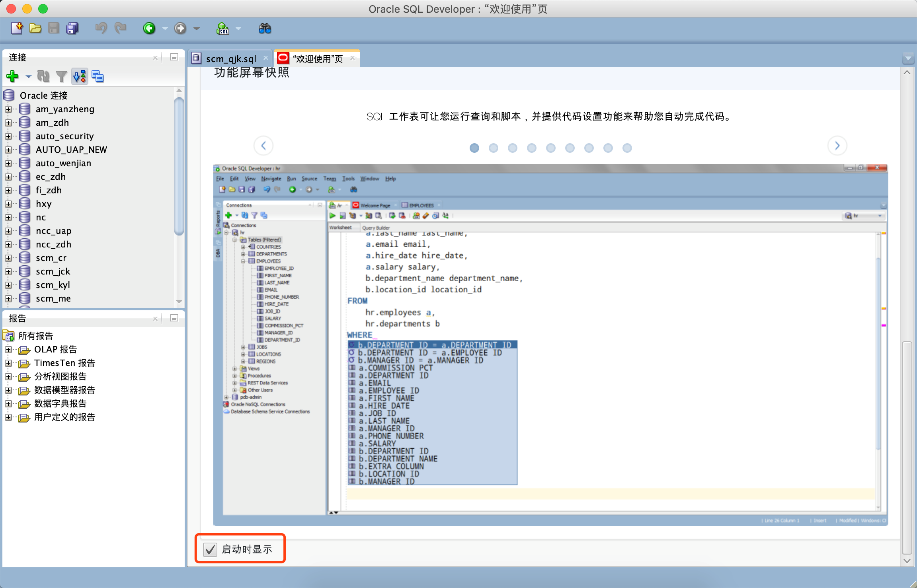Viewport: 917px width, 588px height.
Task: Expand the ec_zdh connection node
Action: [8, 177]
